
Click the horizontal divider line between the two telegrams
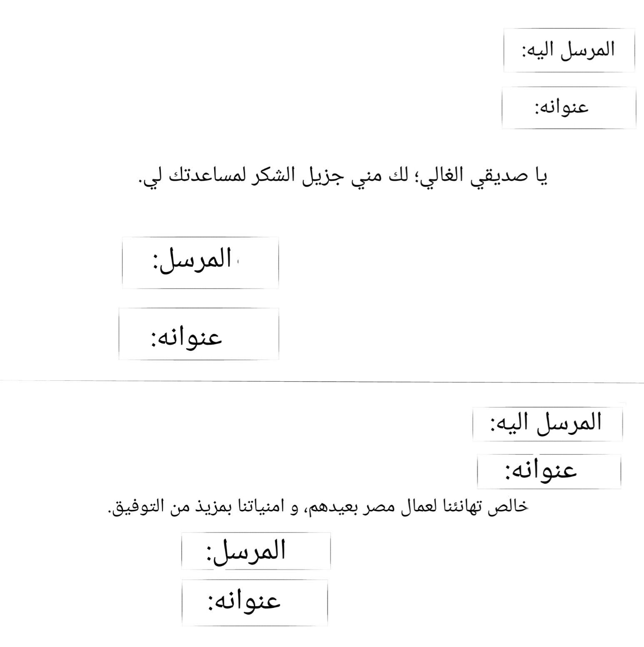322,381
